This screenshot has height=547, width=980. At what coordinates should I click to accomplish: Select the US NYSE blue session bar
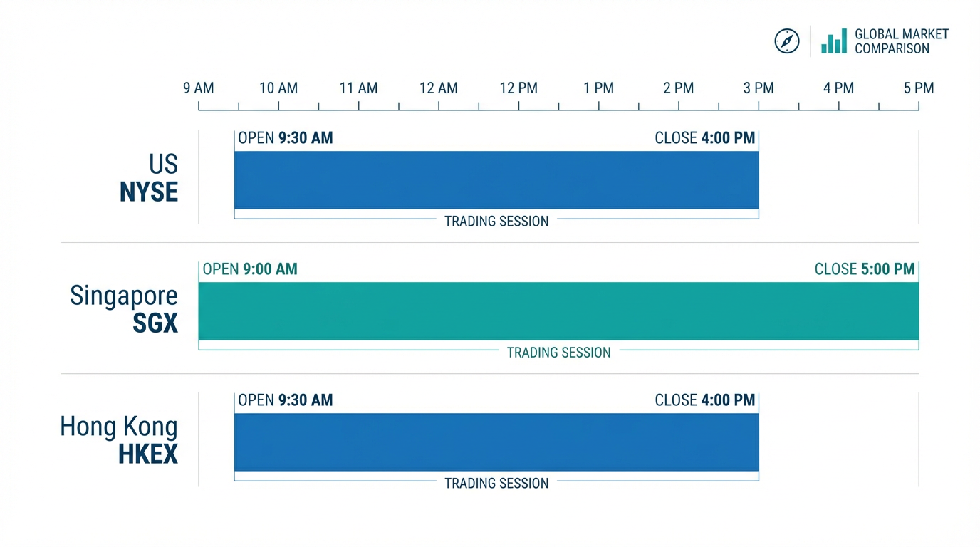tap(496, 179)
